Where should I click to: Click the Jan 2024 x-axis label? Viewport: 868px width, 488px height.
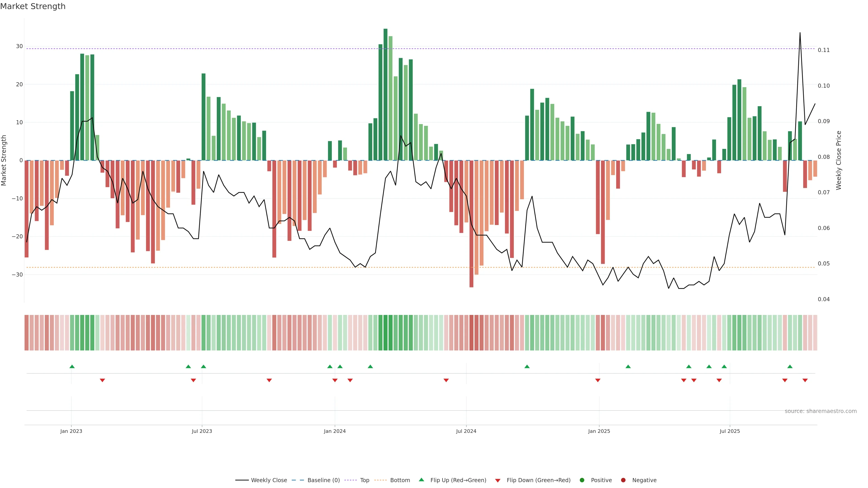click(335, 431)
